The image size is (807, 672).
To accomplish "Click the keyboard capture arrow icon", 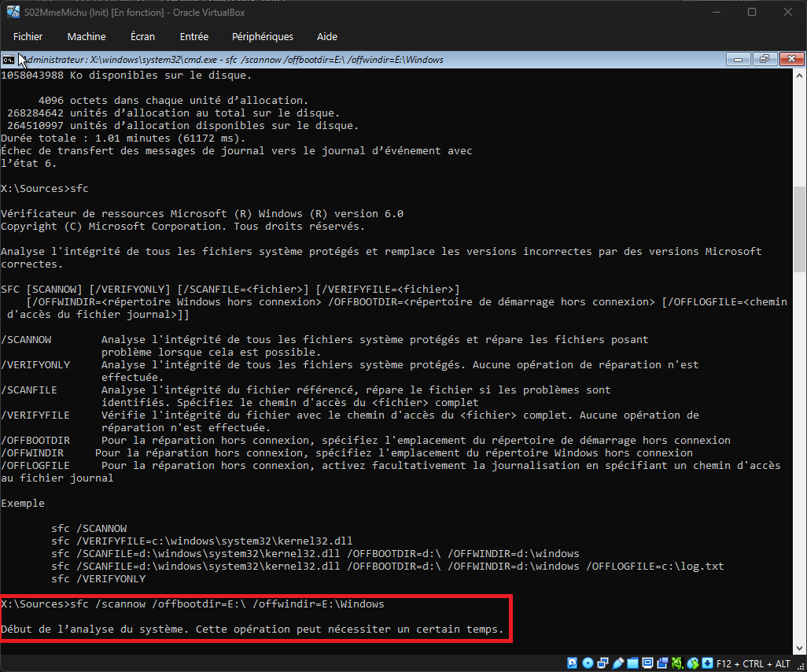I will click(x=708, y=663).
